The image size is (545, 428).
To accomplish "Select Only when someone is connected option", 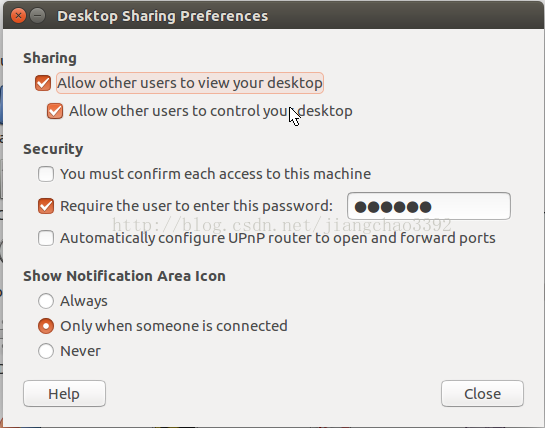I will tap(46, 326).
